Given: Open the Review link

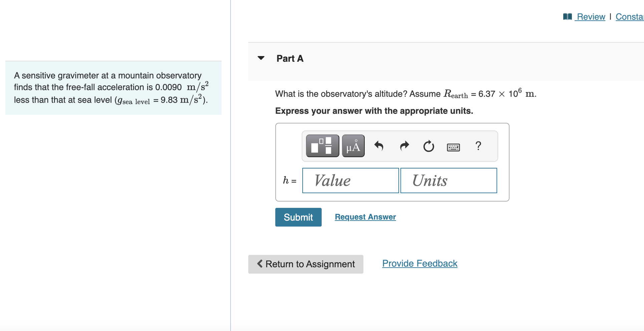Looking at the screenshot, I should 591,17.
